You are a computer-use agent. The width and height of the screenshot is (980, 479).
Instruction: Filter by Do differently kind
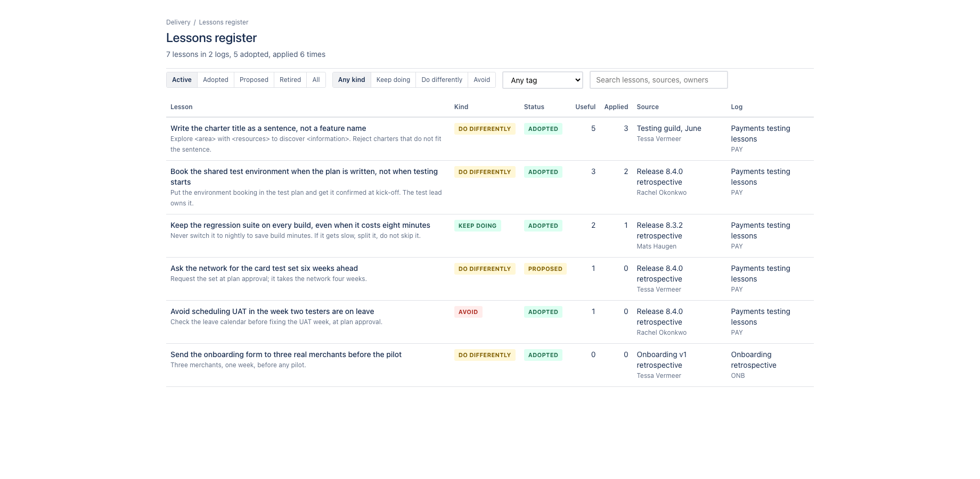point(442,80)
